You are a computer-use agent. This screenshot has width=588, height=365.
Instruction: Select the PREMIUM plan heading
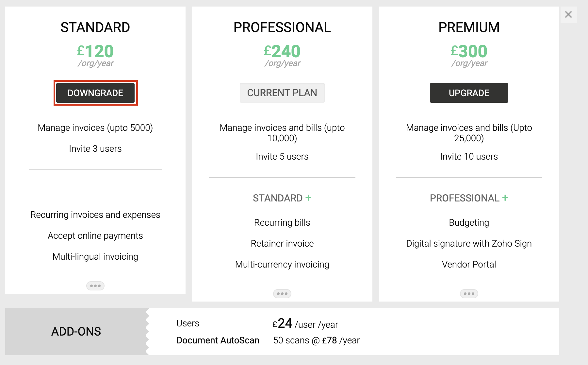click(469, 27)
